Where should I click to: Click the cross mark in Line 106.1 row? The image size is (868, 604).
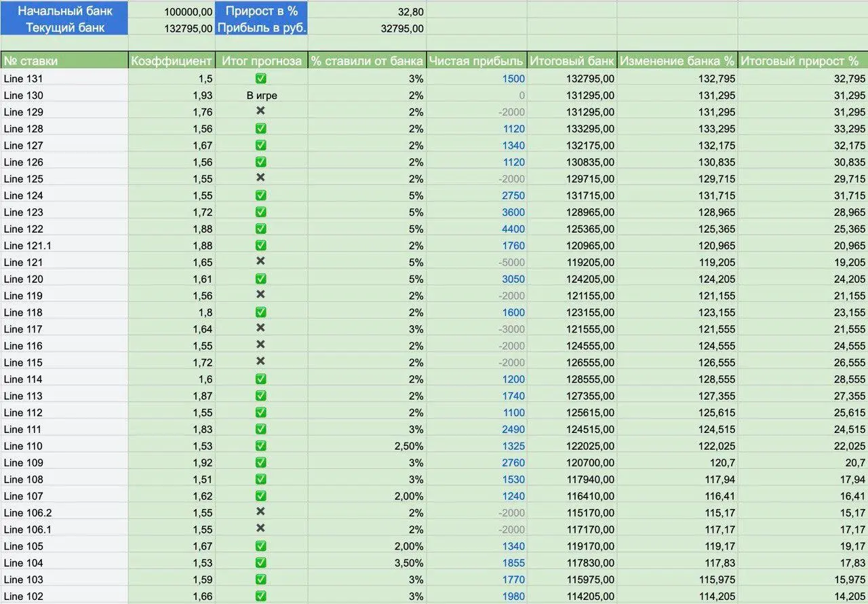261,529
